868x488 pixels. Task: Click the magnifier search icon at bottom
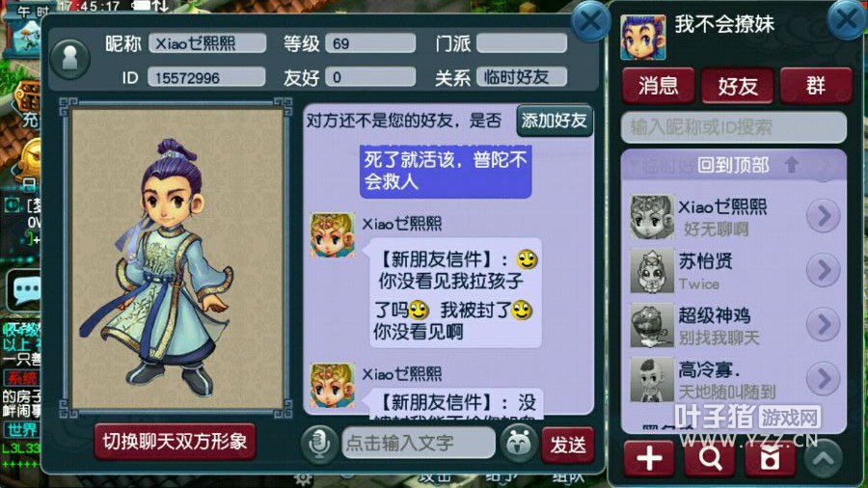709,458
